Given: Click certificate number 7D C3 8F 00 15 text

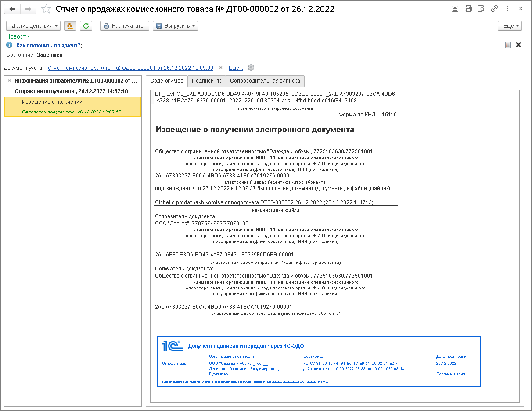Looking at the screenshot, I should coord(351,364).
